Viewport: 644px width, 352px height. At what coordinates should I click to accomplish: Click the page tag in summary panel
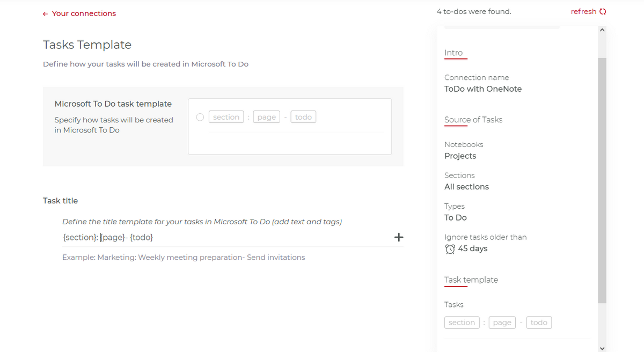point(502,322)
